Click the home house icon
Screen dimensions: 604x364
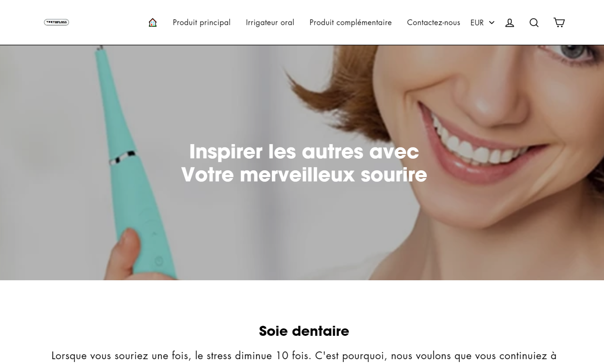(x=153, y=23)
